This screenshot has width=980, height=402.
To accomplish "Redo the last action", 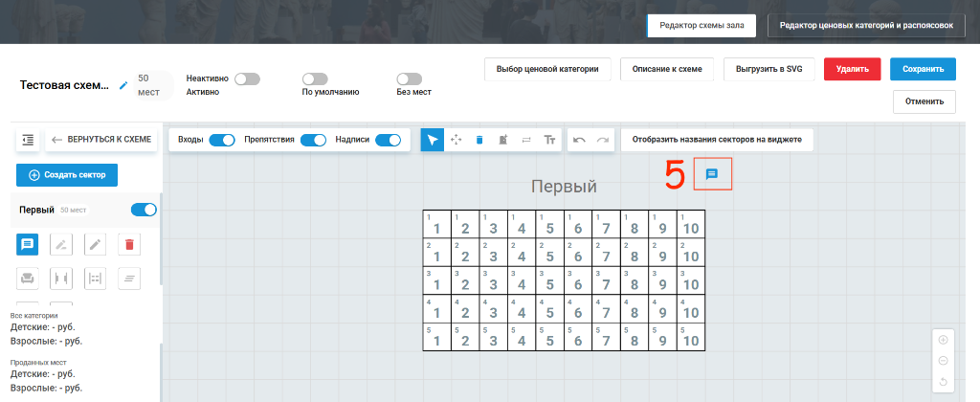I will [x=603, y=140].
